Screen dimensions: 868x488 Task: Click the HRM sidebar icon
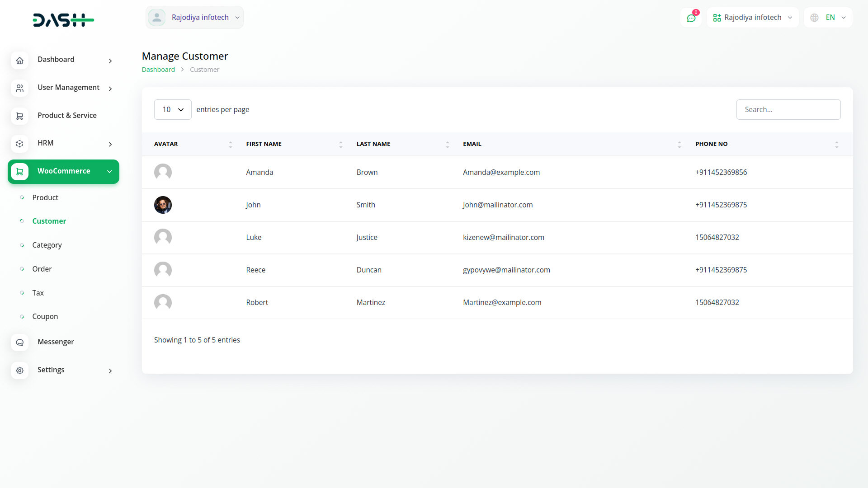[x=19, y=144]
